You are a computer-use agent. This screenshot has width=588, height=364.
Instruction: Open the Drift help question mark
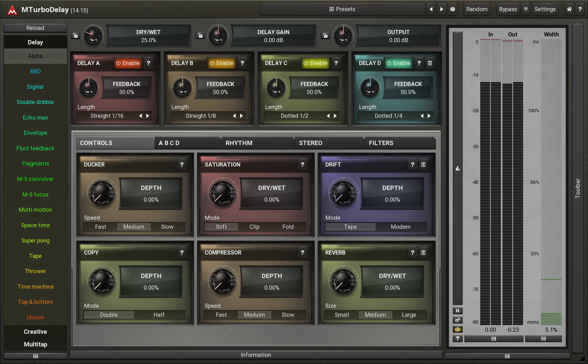click(x=412, y=164)
